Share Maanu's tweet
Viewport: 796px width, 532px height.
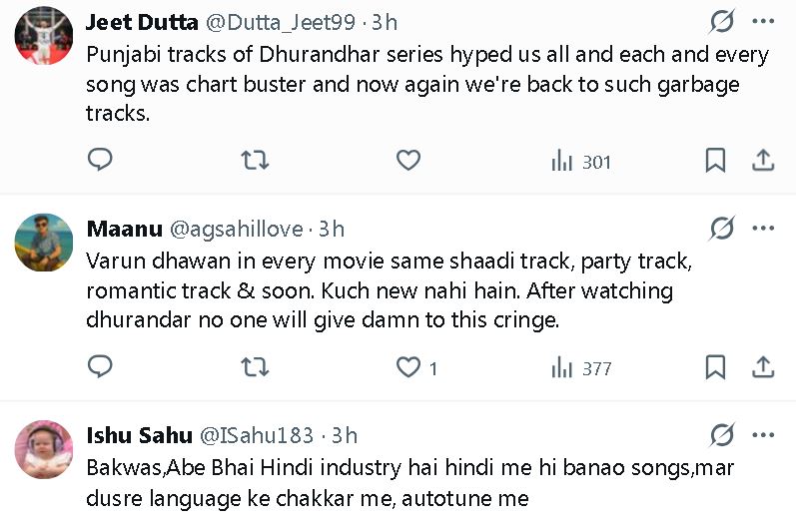pos(762,367)
